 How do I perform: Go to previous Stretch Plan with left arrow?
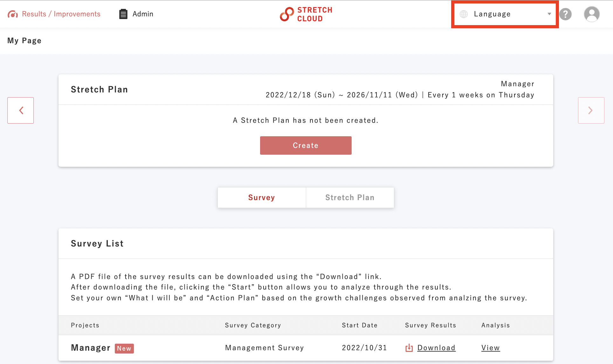tap(21, 110)
